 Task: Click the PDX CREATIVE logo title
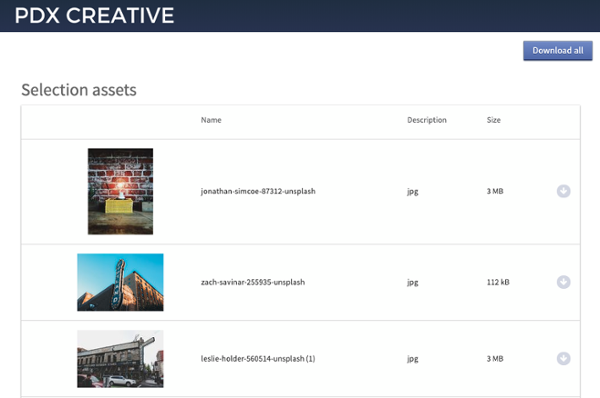[x=94, y=16]
